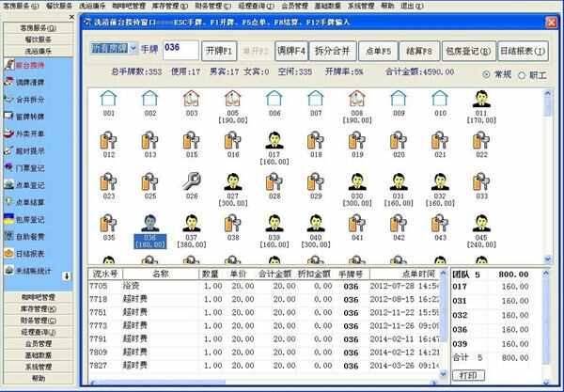This screenshot has width=564, height=392.
Task: Select the 职工 radio button
Action: 522,75
